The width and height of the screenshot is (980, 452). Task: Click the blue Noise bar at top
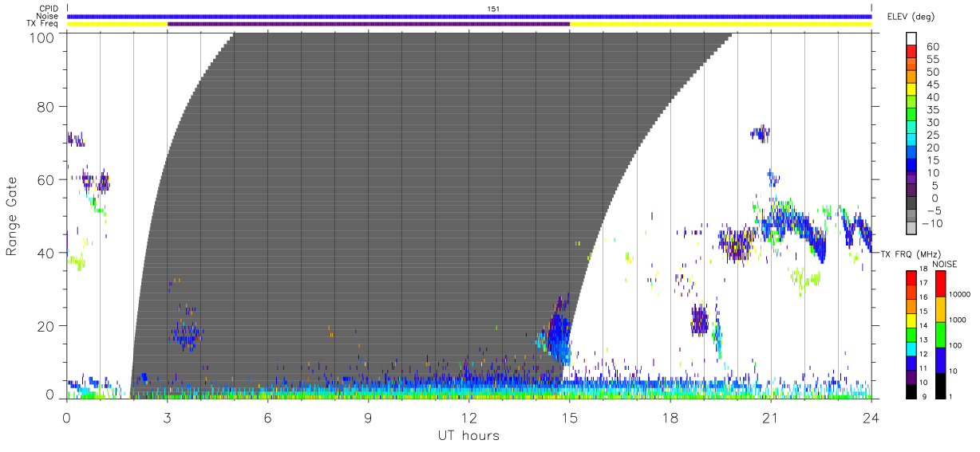[469, 16]
